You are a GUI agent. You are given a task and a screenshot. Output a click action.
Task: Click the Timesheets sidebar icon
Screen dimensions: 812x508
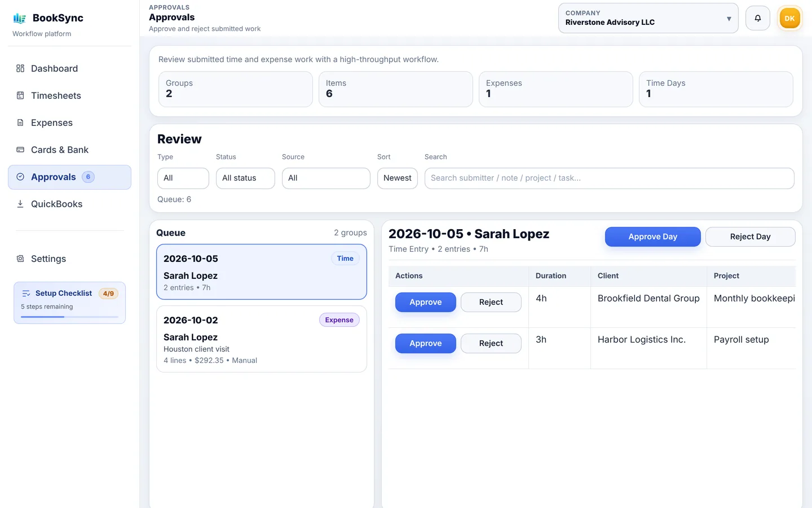point(20,95)
